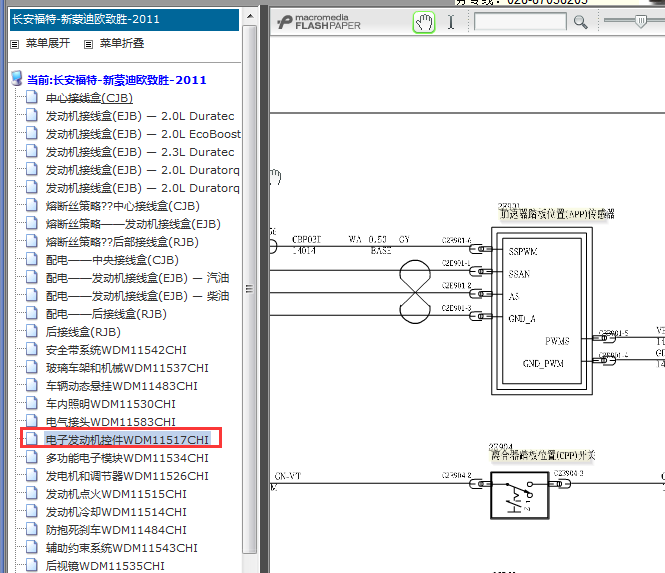Open 配电——后接线盒(RJB)
Viewport: 665px width, 573px height.
point(106,314)
